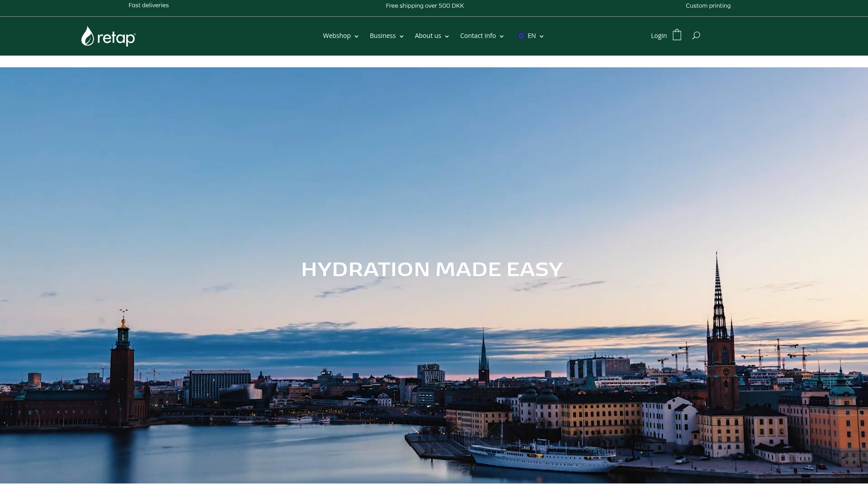The image size is (868, 488).
Task: Click the search magnifier icon
Action: click(x=696, y=36)
